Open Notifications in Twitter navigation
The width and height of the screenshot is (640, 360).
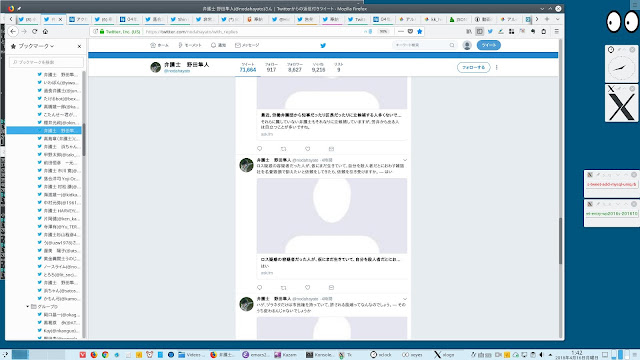point(218,45)
